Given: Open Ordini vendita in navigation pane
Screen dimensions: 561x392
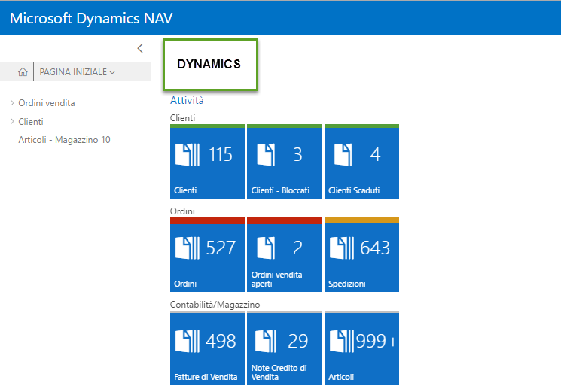Looking at the screenshot, I should (x=47, y=103).
